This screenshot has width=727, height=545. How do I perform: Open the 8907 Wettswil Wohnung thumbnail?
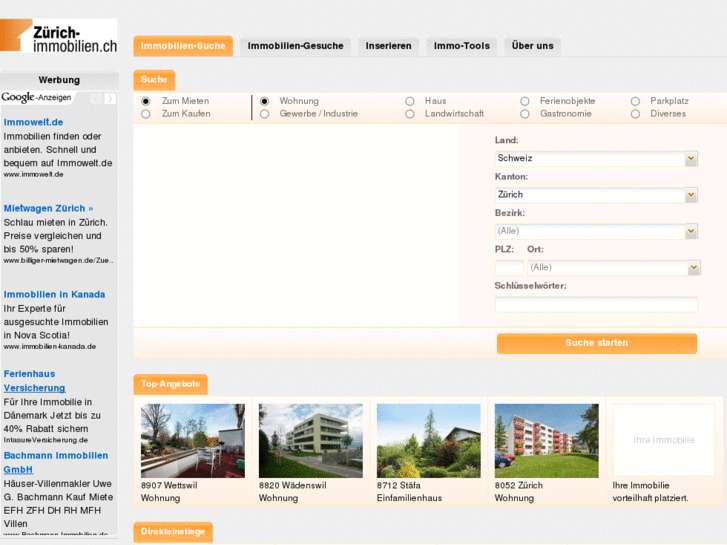(x=193, y=441)
